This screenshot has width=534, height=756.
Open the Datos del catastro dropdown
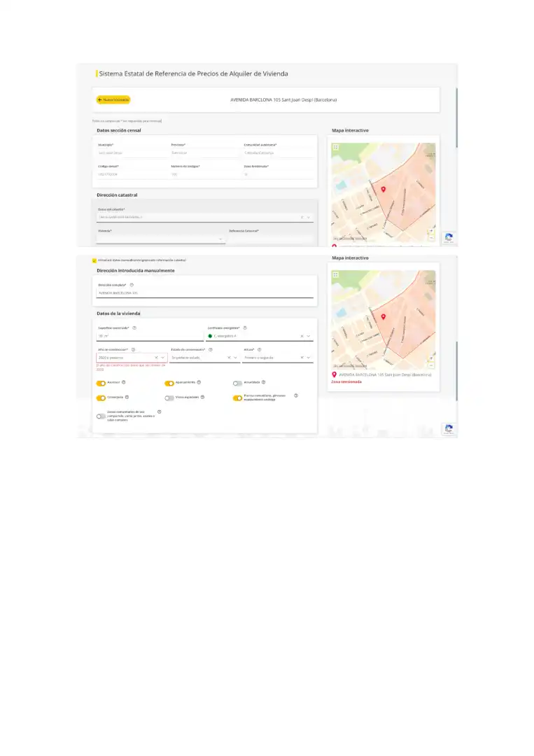(x=309, y=218)
